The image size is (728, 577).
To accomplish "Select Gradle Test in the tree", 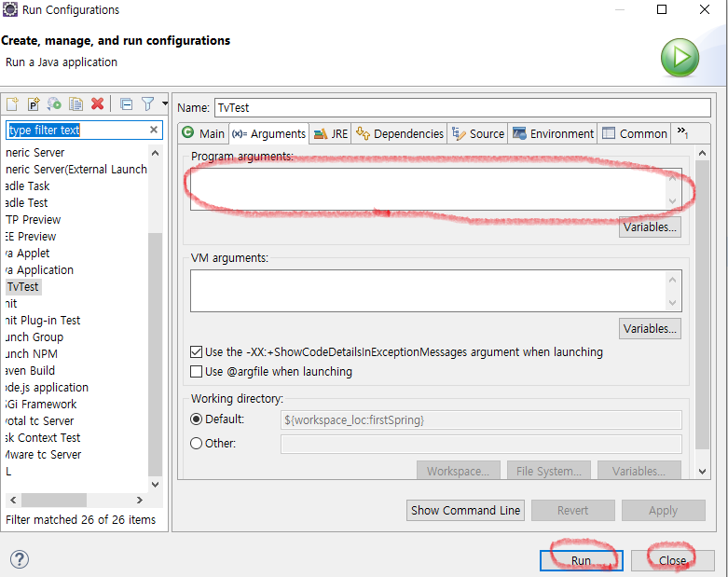I will pos(26,203).
